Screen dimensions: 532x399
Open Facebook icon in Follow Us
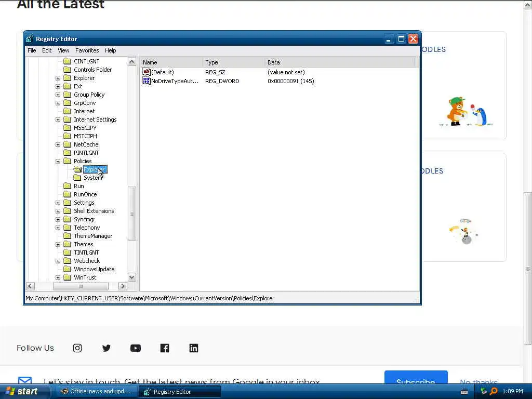pos(165,348)
